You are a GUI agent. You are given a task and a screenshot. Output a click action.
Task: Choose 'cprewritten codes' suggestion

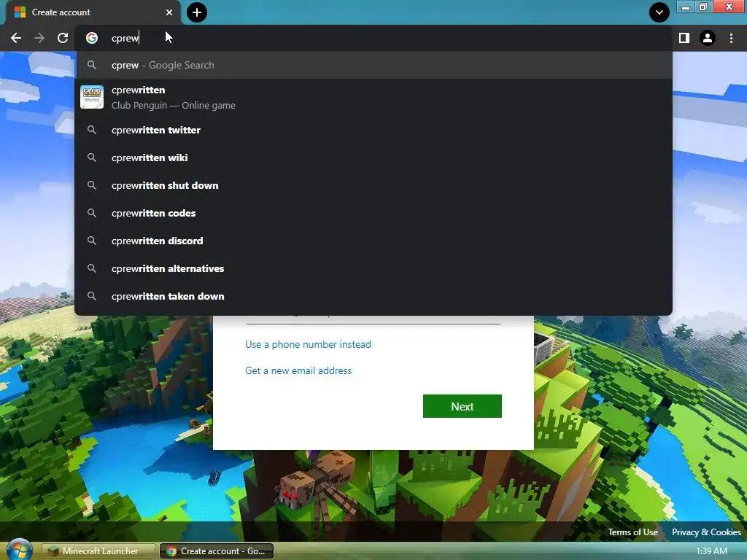[x=373, y=213]
